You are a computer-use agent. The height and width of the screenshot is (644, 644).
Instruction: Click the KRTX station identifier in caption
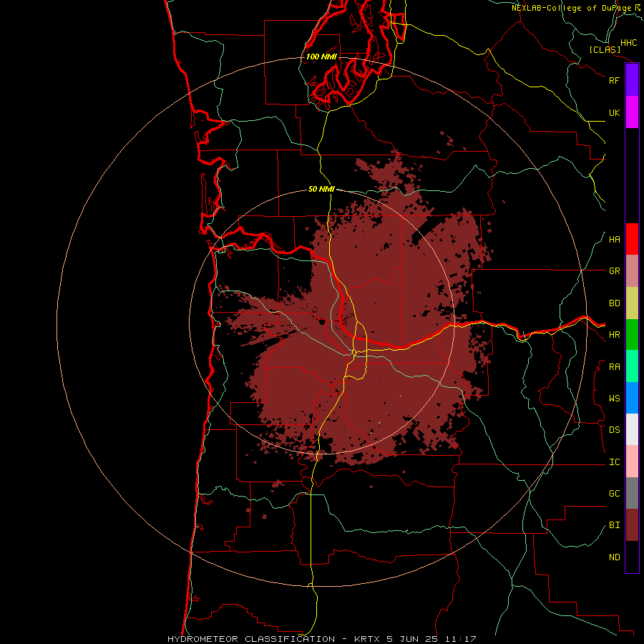tap(367, 639)
